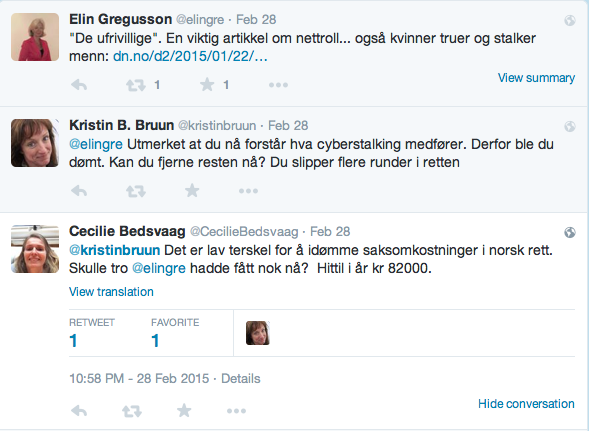
Task: Open more options on Cecilie Bedsvaag's tweet
Action: [237, 411]
